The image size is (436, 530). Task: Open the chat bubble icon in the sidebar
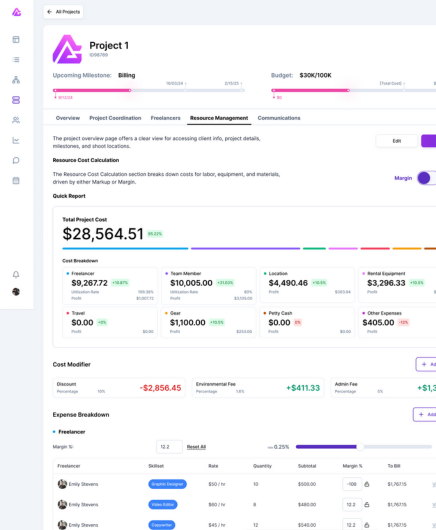(x=16, y=160)
